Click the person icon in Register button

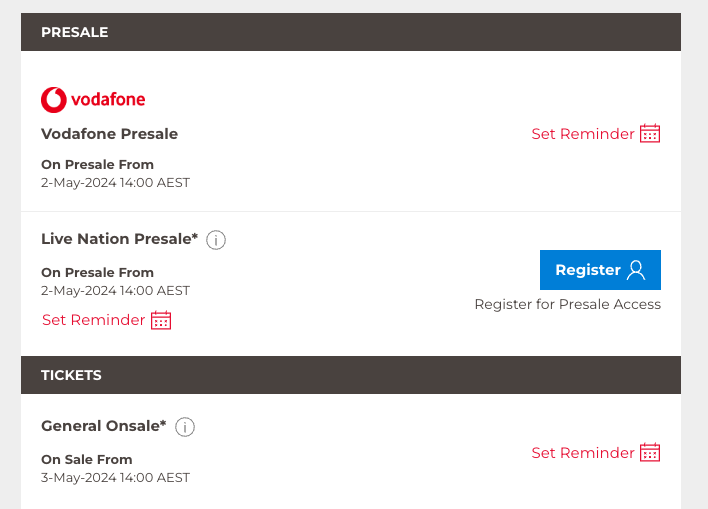636,270
